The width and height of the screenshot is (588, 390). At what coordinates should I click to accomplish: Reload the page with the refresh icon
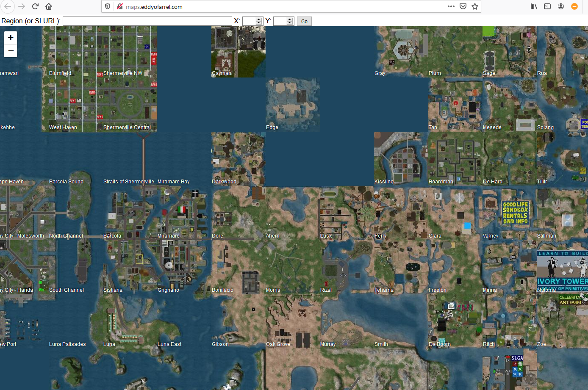coord(35,6)
